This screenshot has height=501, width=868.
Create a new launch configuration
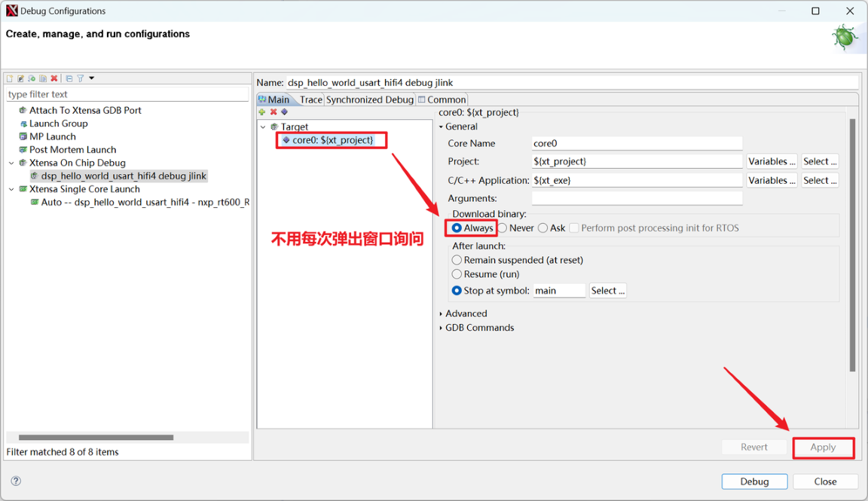pos(10,78)
